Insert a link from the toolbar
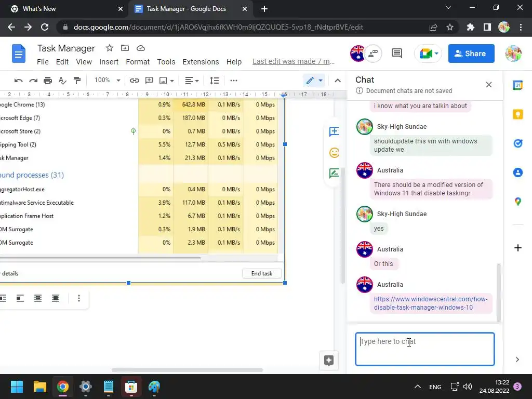 (x=135, y=81)
